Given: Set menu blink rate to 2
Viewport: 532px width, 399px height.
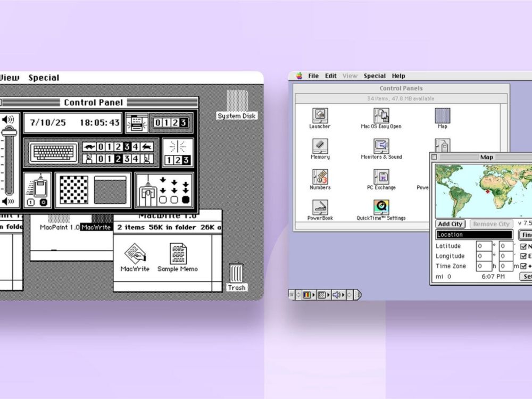Looking at the screenshot, I should tap(175, 123).
